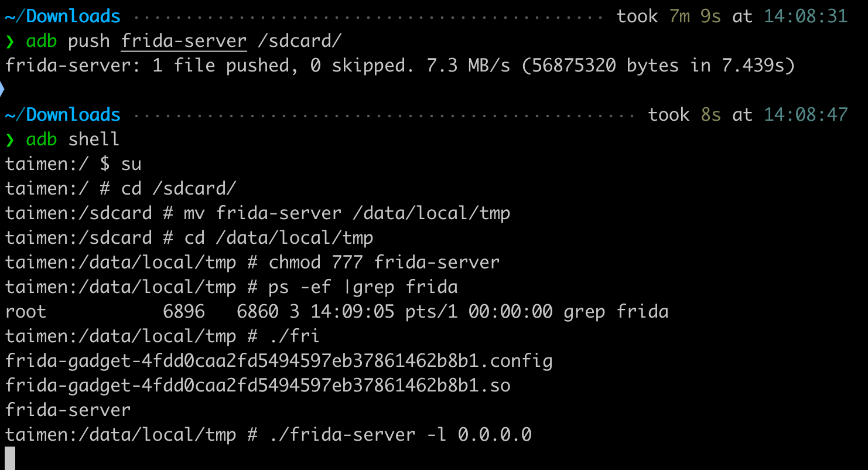This screenshot has height=470, width=868.
Task: Click the terminal cursor block at the bottom
Action: [x=9, y=458]
